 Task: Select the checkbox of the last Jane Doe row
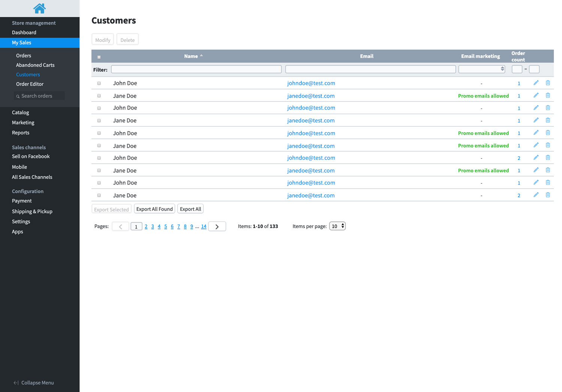pos(99,195)
